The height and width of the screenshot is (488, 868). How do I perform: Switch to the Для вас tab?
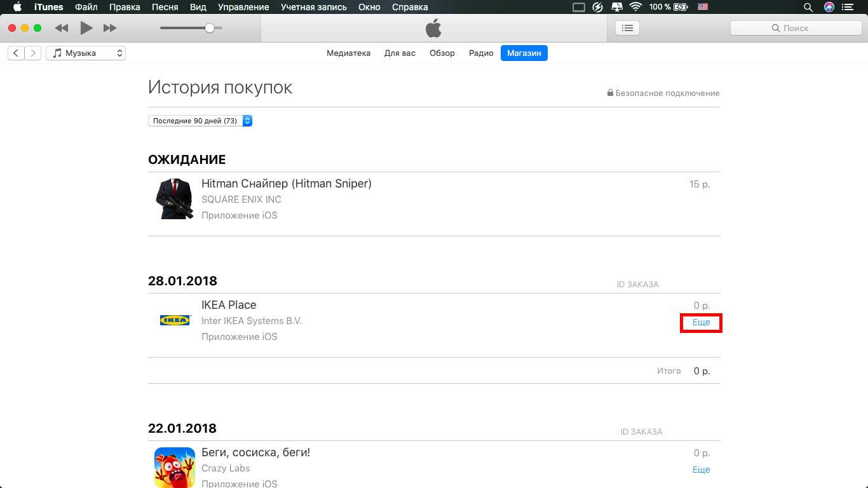click(x=400, y=53)
